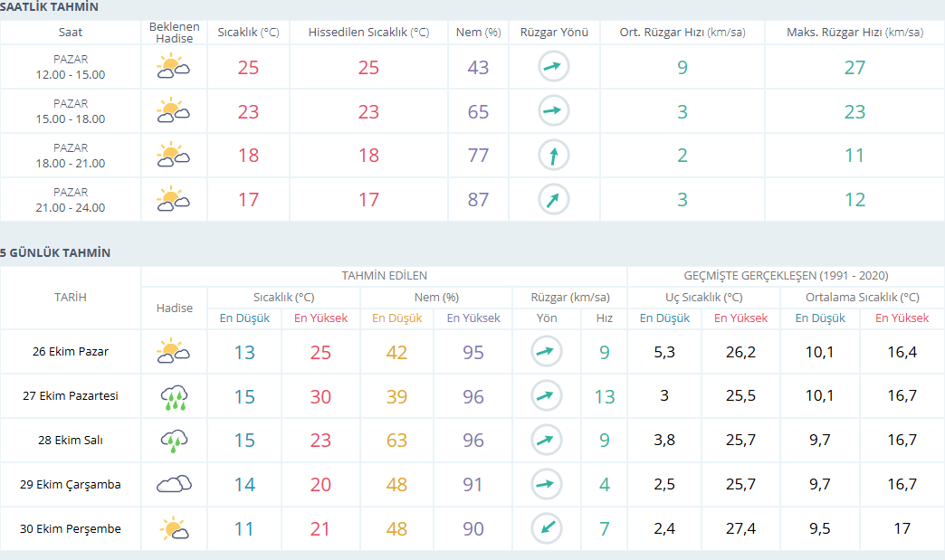Screen dimensions: 945x560
Task: Click the weather icon for 30 Ekim Perşembe
Action: click(174, 528)
